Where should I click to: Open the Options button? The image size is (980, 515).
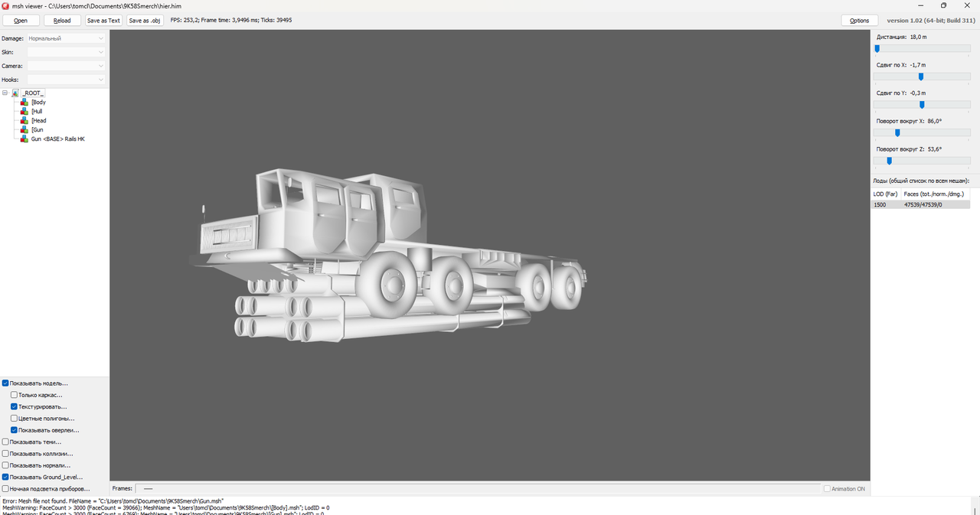(x=860, y=21)
